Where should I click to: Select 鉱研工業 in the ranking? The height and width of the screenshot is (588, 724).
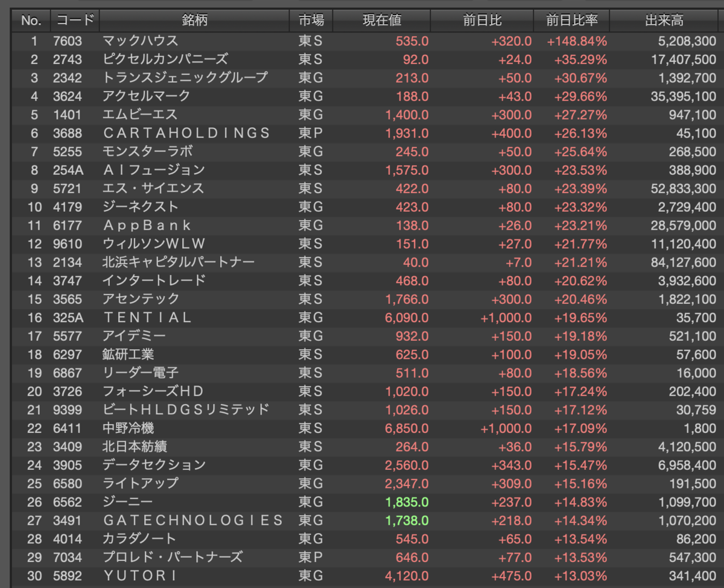(128, 354)
